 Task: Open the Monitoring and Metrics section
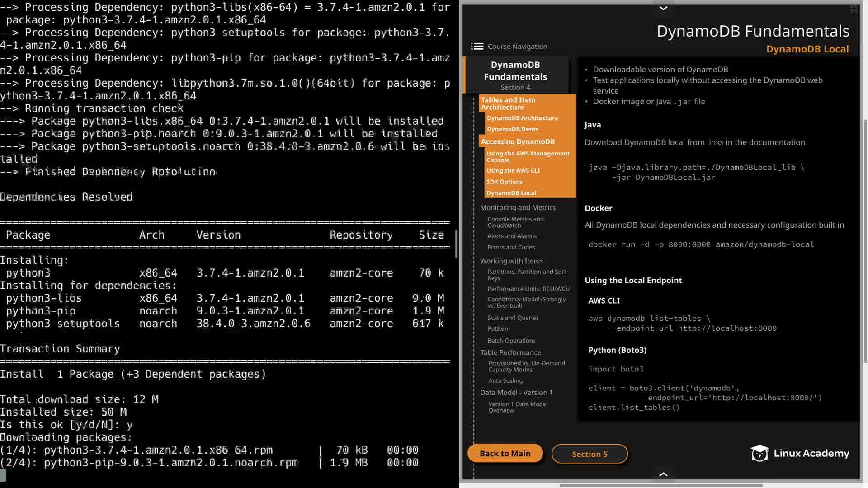tap(518, 207)
